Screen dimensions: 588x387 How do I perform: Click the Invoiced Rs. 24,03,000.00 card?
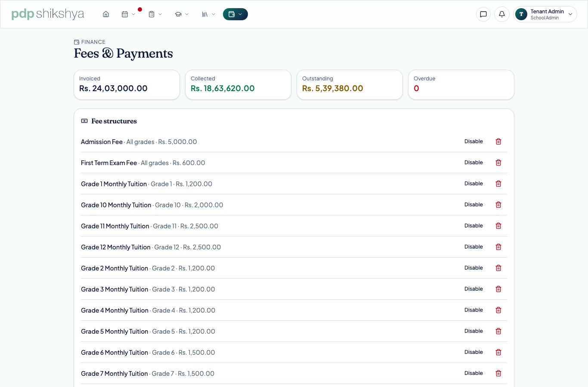point(127,85)
